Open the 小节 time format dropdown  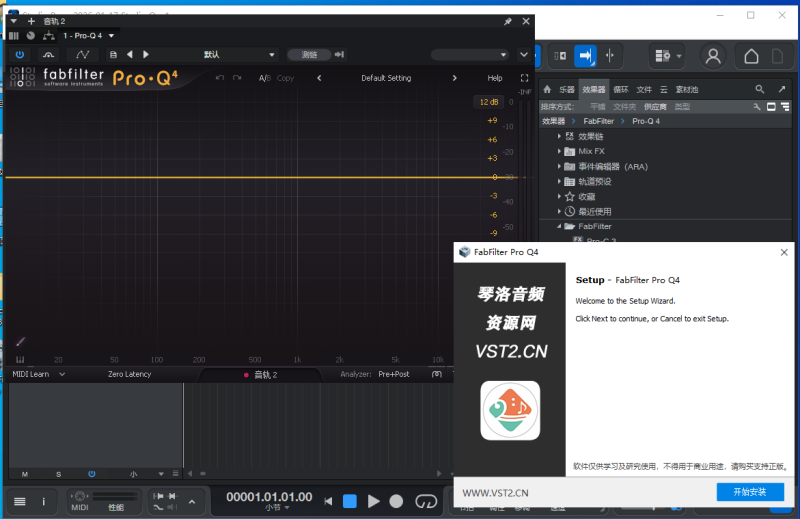point(277,508)
